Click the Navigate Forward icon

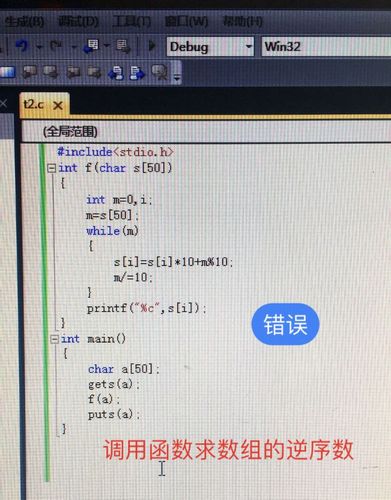coord(124,46)
